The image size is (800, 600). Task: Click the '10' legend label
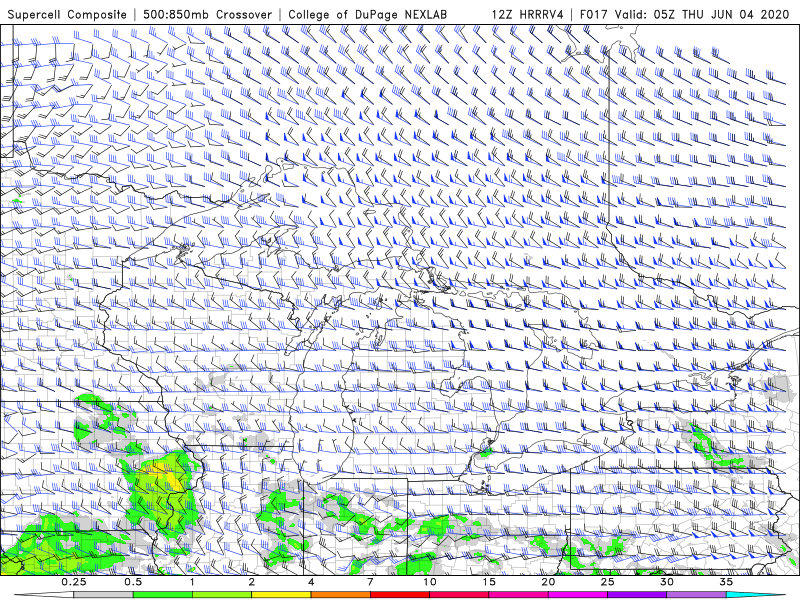[430, 582]
